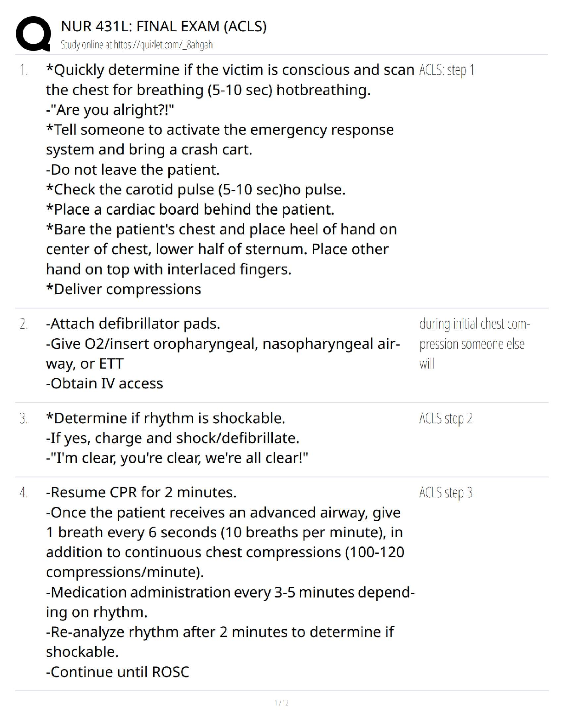The image size is (563, 728).
Task: Click the "Obtain IV access" line
Action: pos(105,384)
